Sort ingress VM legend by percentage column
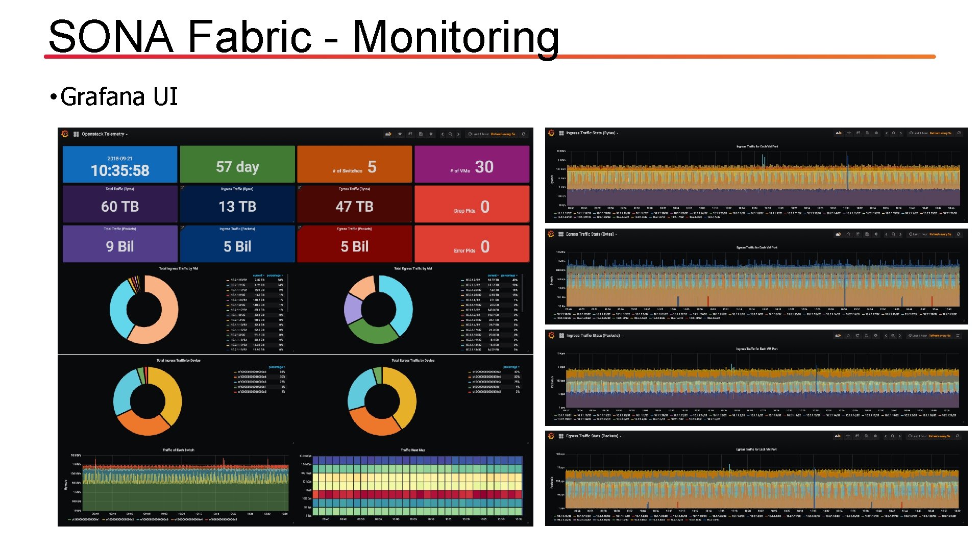Image resolution: width=980 pixels, height=551 pixels. 274,275
